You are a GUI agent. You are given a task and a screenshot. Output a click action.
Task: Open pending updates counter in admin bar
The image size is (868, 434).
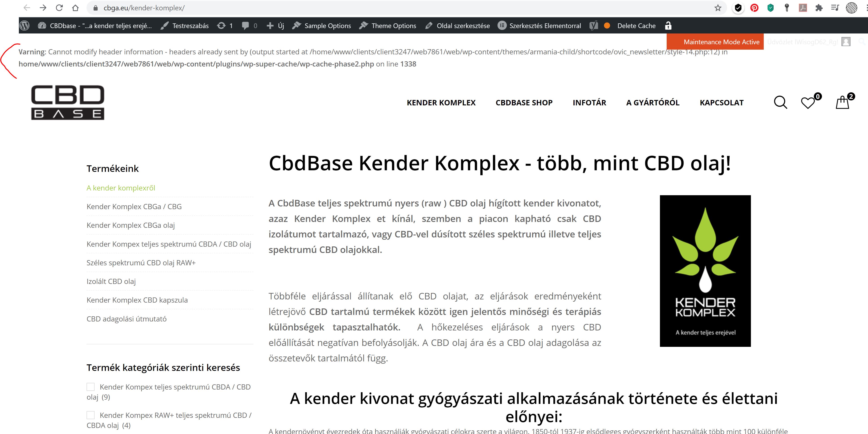pyautogui.click(x=225, y=26)
